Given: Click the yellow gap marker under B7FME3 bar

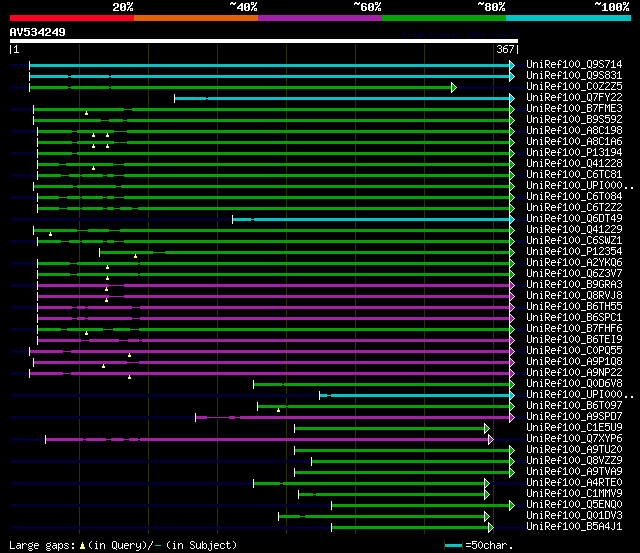Looking at the screenshot, I should [x=86, y=113].
